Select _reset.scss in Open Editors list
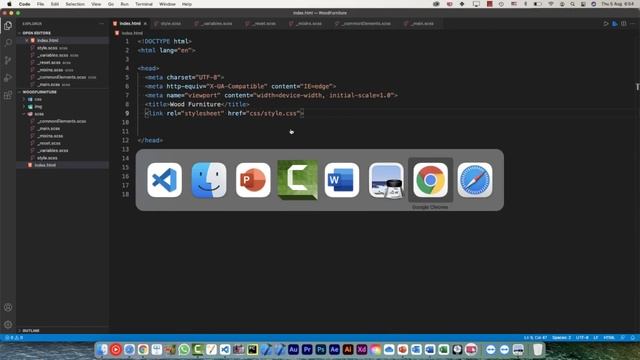The width and height of the screenshot is (640, 360). click(x=49, y=62)
